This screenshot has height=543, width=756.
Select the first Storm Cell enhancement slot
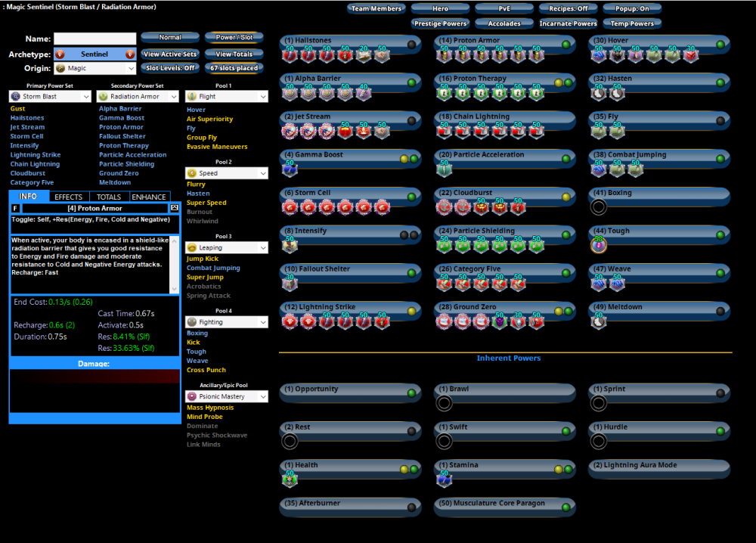tap(290, 207)
